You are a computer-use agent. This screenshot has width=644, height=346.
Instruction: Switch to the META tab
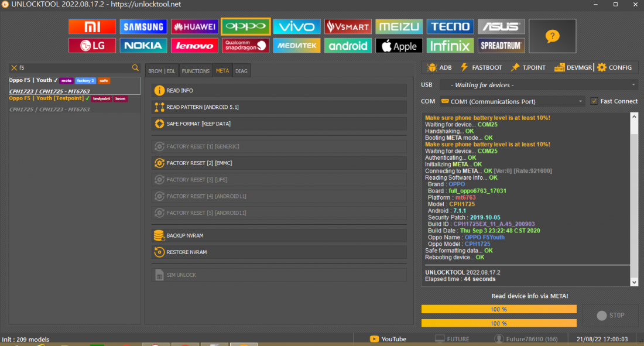(222, 71)
